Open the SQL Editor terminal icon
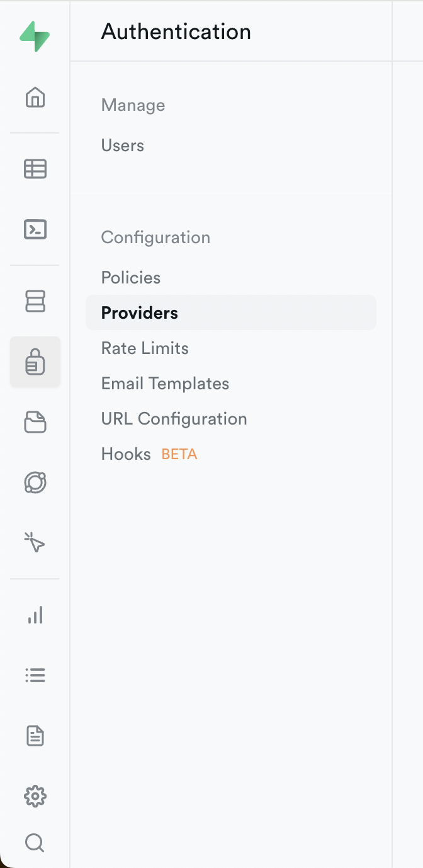The image size is (423, 868). click(35, 229)
